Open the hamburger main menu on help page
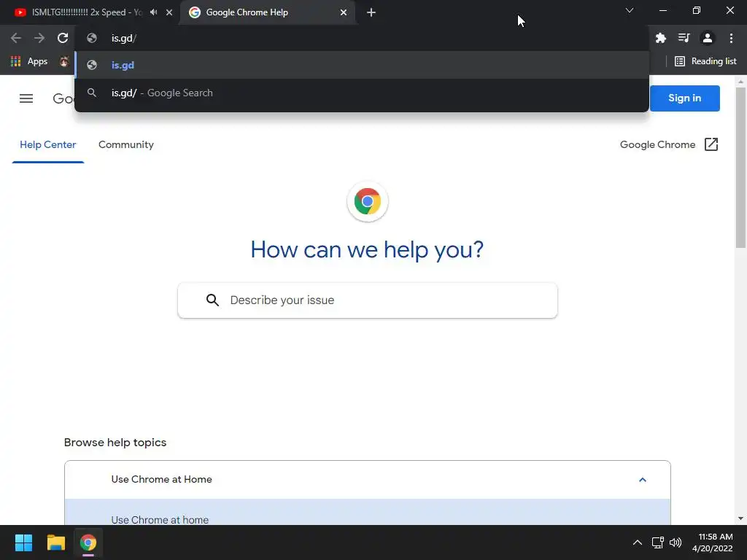747x560 pixels. (26, 98)
